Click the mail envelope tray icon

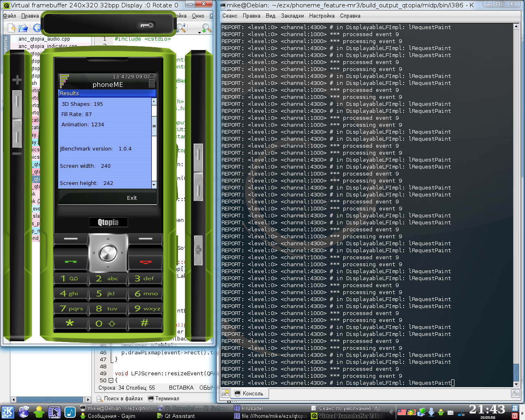(x=450, y=413)
